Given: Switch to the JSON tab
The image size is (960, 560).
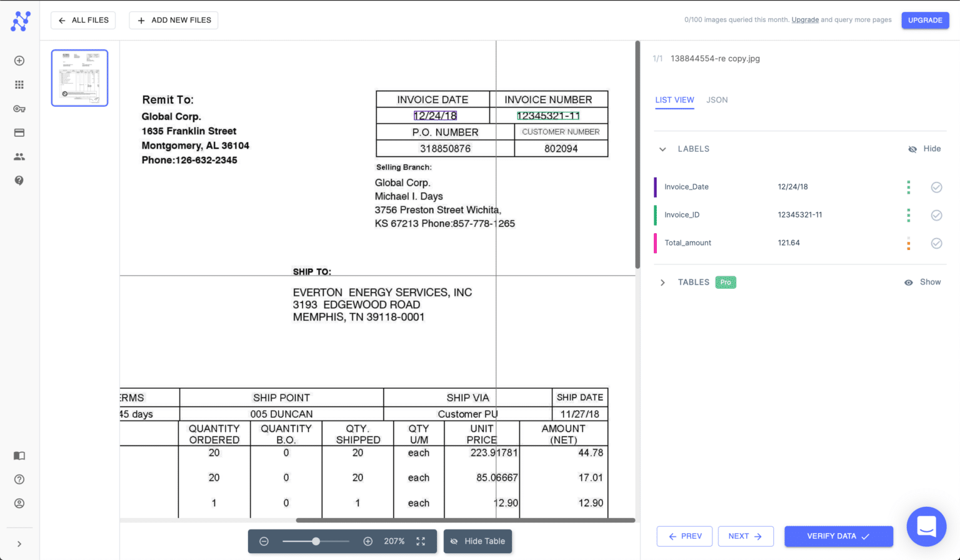Looking at the screenshot, I should coord(717,99).
